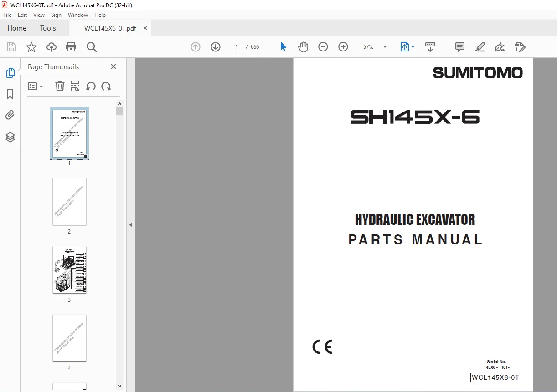This screenshot has width=557, height=392.
Task: Open the File menu
Action: pyautogui.click(x=7, y=15)
